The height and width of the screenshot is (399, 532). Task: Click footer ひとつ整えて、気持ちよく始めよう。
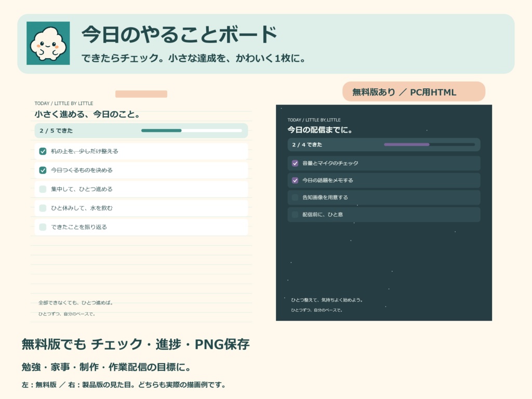coord(327,300)
